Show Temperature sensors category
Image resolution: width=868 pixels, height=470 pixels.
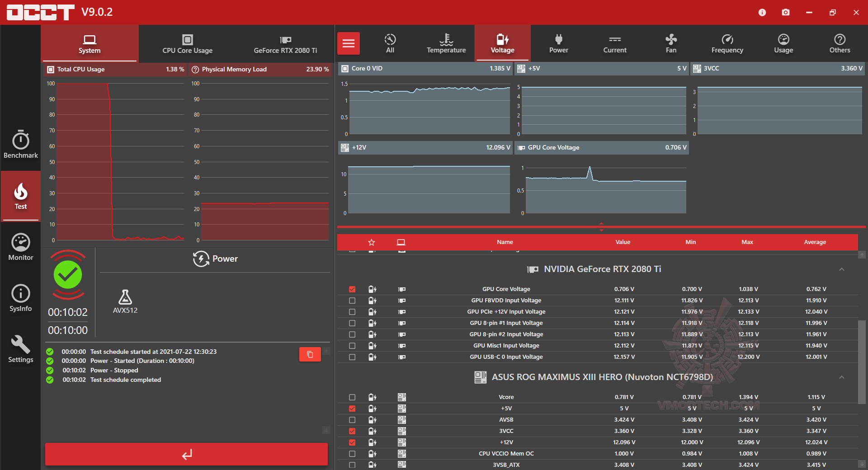446,43
